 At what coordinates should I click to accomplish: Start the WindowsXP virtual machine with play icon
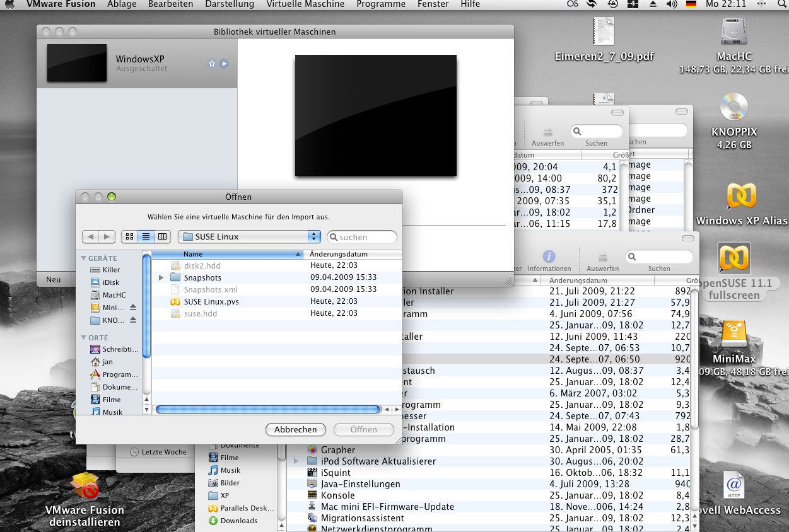[224, 64]
